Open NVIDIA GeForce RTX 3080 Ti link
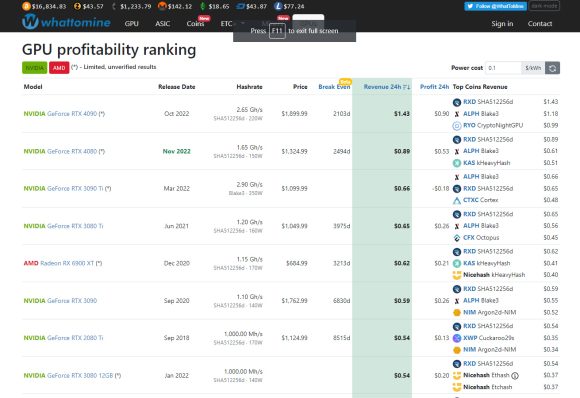The width and height of the screenshot is (580, 398). (63, 226)
